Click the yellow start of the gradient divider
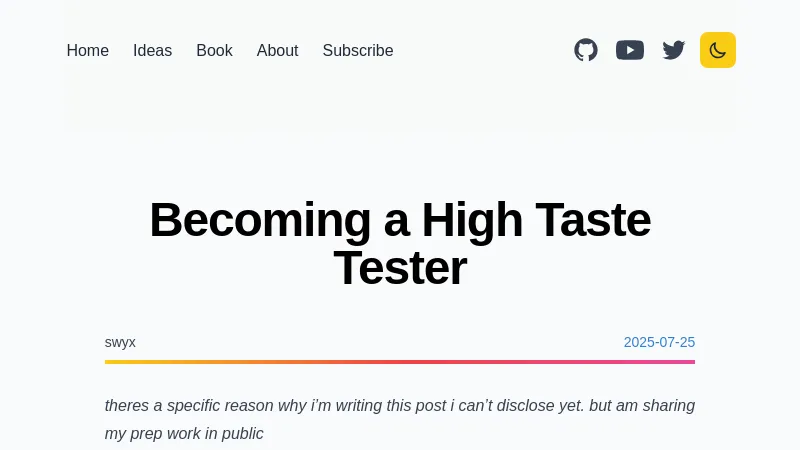This screenshot has height=450, width=800. tap(112, 362)
